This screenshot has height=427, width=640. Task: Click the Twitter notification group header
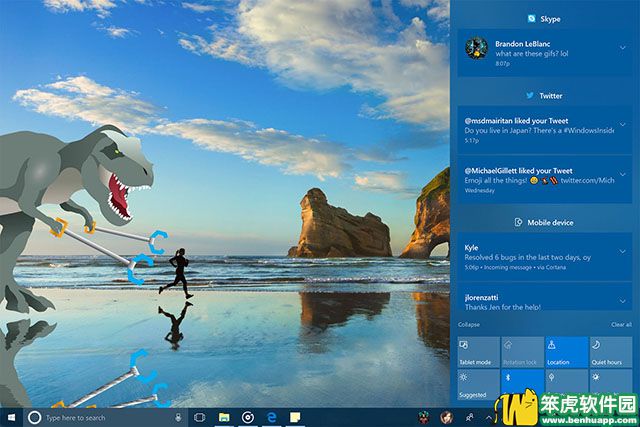pyautogui.click(x=544, y=96)
